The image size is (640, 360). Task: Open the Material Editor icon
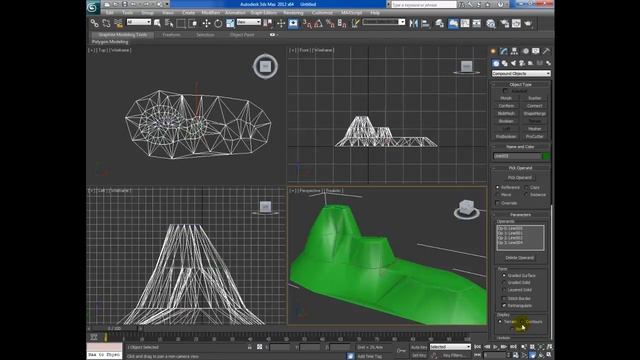[x=491, y=24]
